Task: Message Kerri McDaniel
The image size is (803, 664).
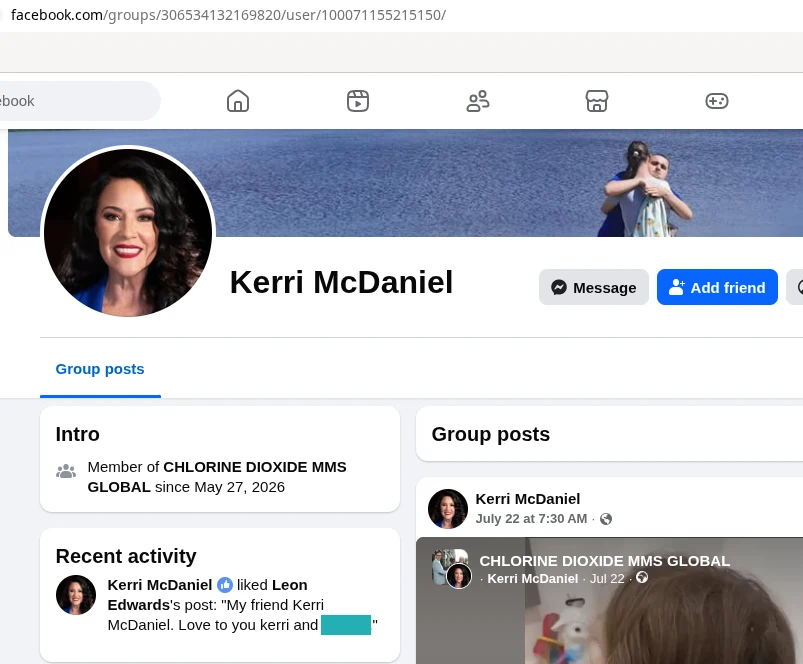Action: point(594,287)
